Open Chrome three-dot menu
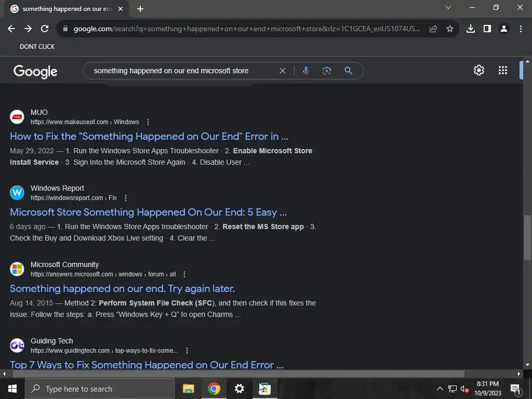Image resolution: width=532 pixels, height=399 pixels. tap(521, 29)
